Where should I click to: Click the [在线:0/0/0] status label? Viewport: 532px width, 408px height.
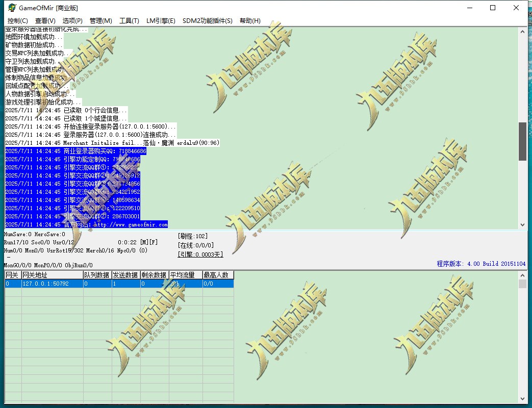click(x=196, y=245)
